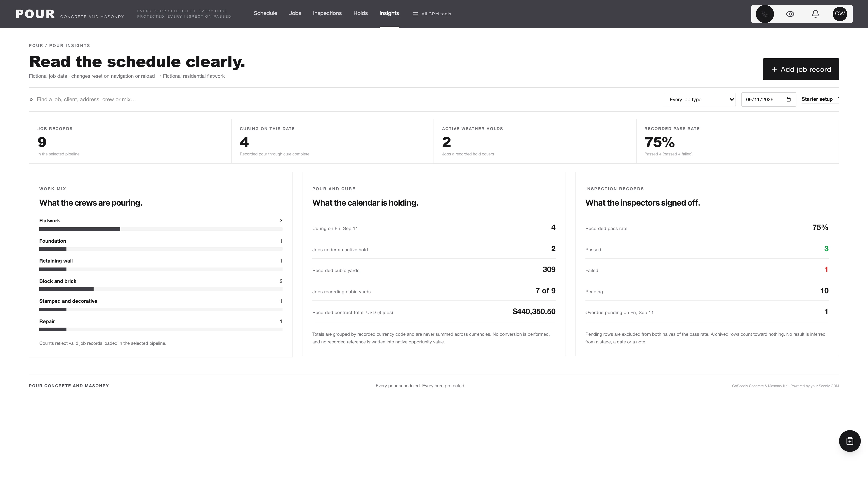
Task: Click the Retaining wall label
Action: 56,261
